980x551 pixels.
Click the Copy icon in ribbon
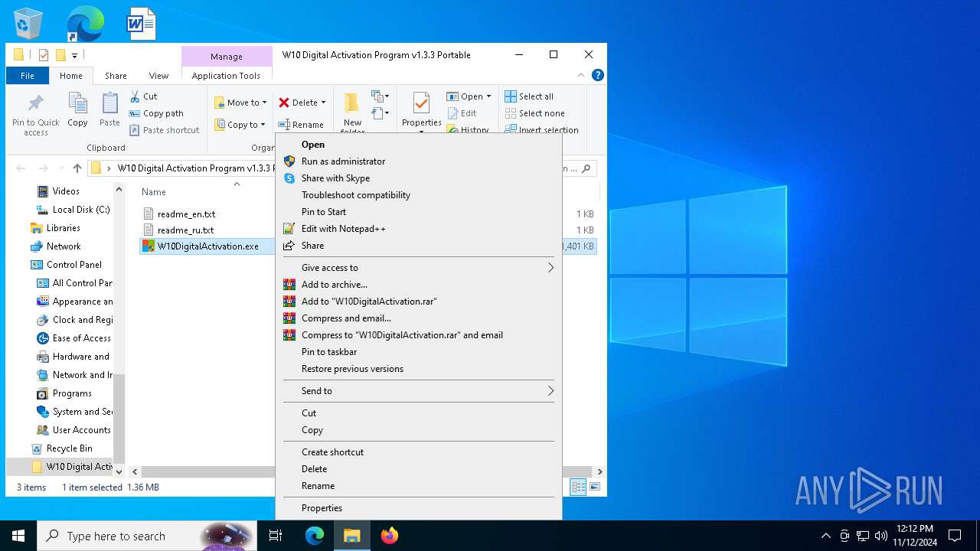(77, 103)
